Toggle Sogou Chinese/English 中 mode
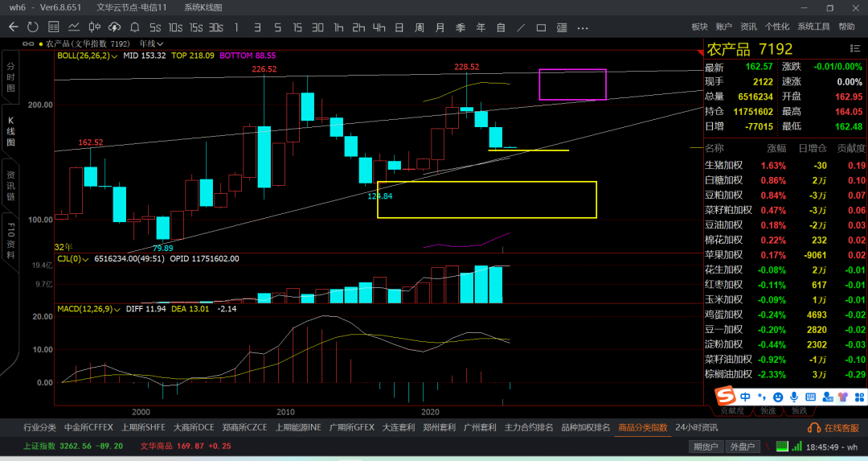The image size is (868, 461). 745,397
